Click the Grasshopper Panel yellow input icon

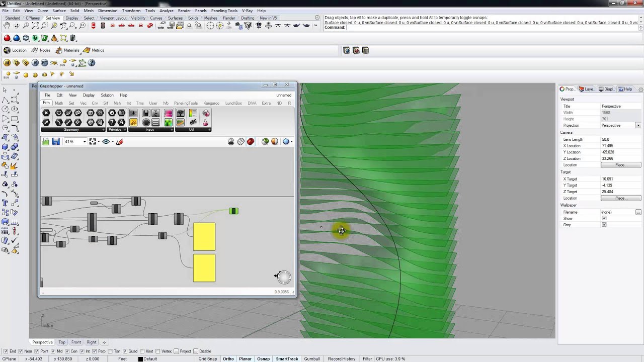pyautogui.click(x=133, y=122)
